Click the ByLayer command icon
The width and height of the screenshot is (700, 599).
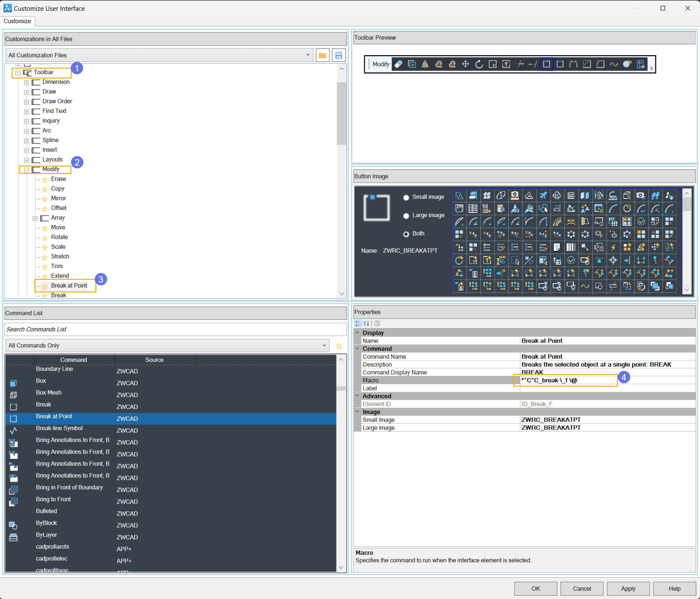(13, 537)
